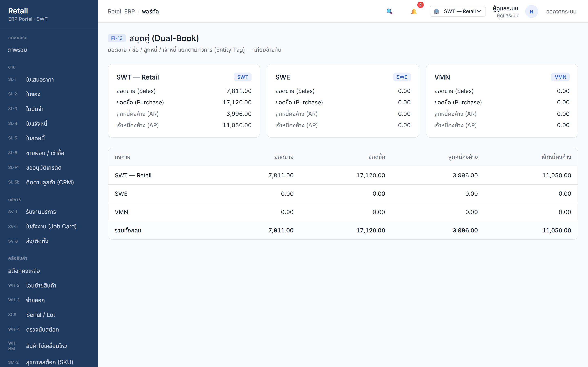
Task: Select SWT — Retail row in table
Action: 343,175
